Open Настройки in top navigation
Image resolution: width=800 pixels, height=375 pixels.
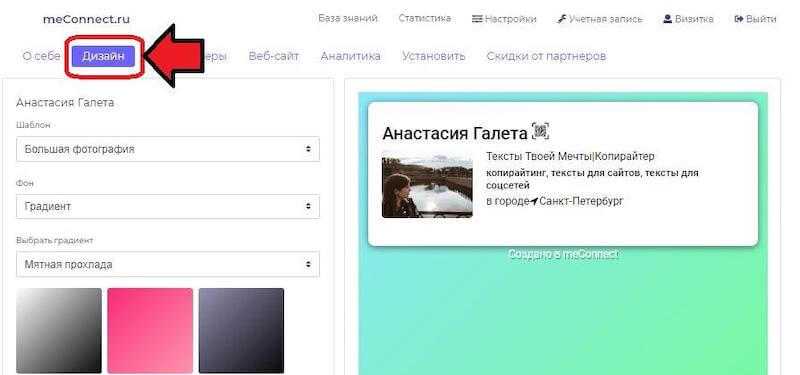[x=504, y=19]
